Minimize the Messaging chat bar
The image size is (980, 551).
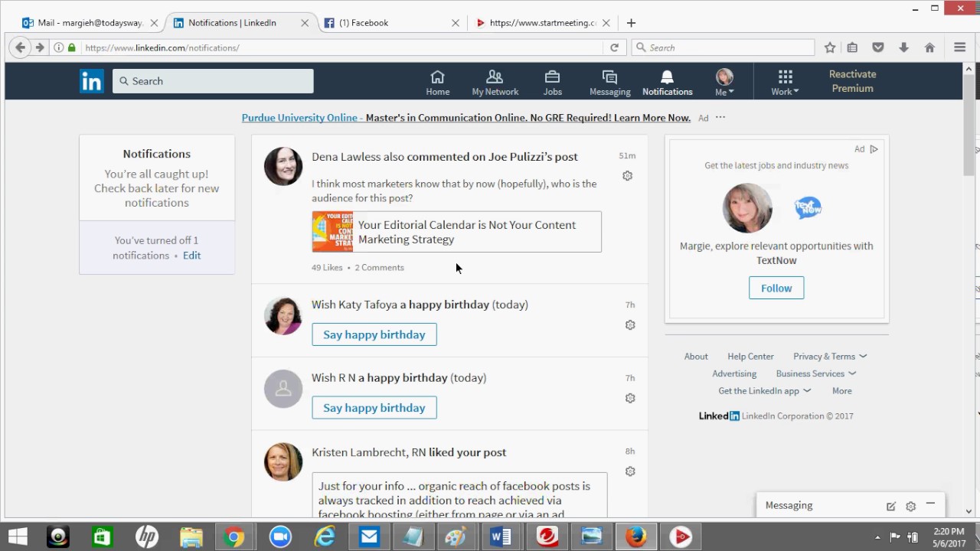930,504
